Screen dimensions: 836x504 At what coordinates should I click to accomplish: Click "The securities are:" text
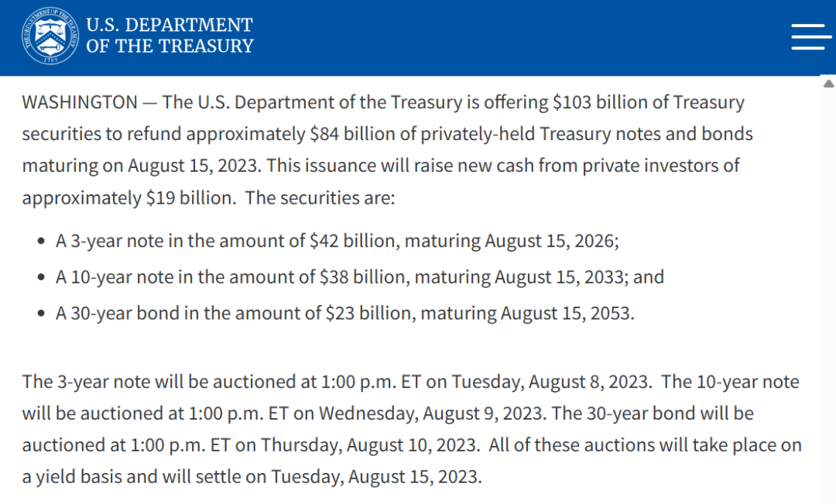pos(320,197)
